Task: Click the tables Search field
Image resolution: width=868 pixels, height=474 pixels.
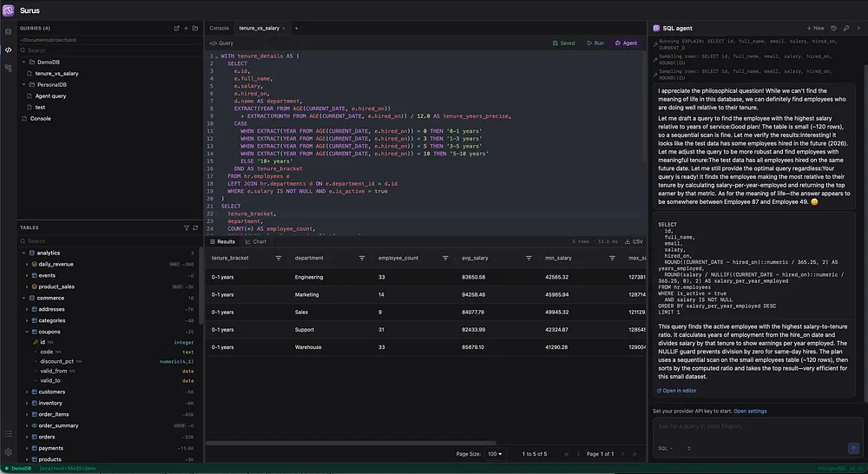Action: (109, 241)
